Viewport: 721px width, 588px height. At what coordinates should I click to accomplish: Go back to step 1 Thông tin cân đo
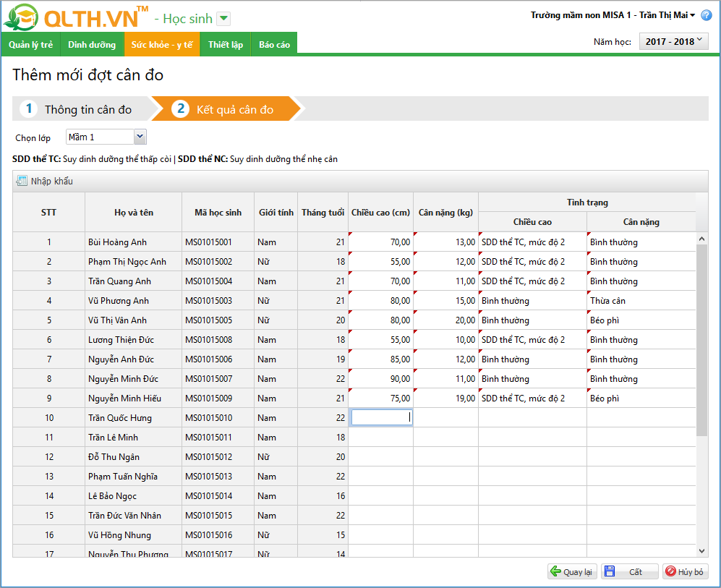point(82,109)
